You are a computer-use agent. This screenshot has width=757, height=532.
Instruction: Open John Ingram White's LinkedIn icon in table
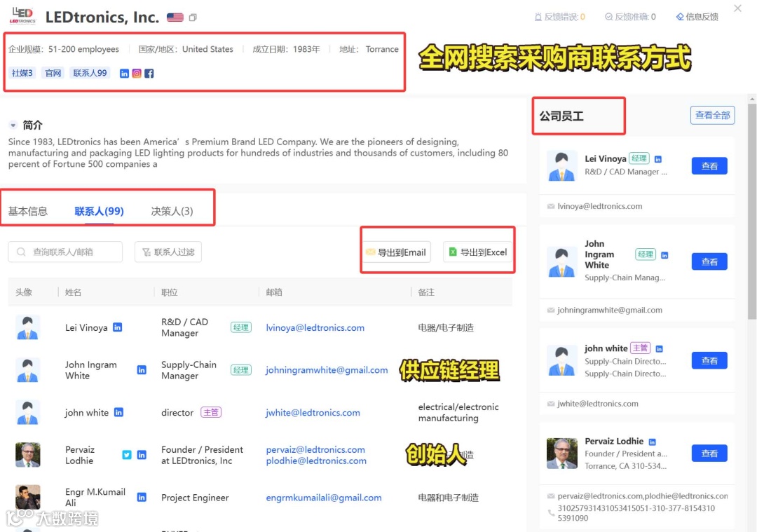click(x=142, y=370)
